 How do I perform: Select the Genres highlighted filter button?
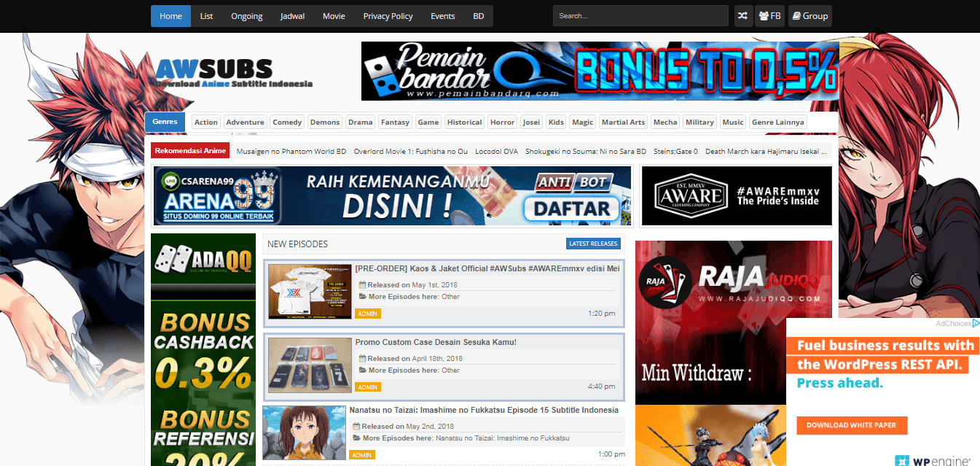pos(165,122)
